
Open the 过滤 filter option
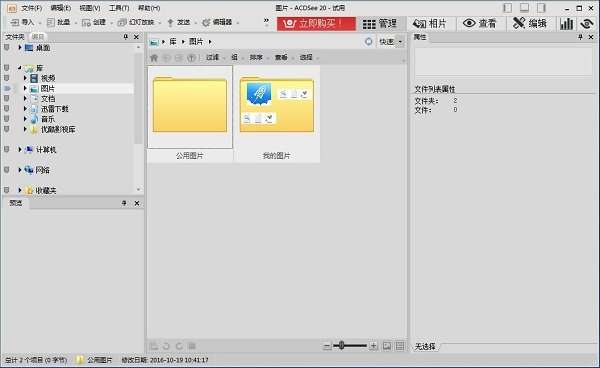212,57
